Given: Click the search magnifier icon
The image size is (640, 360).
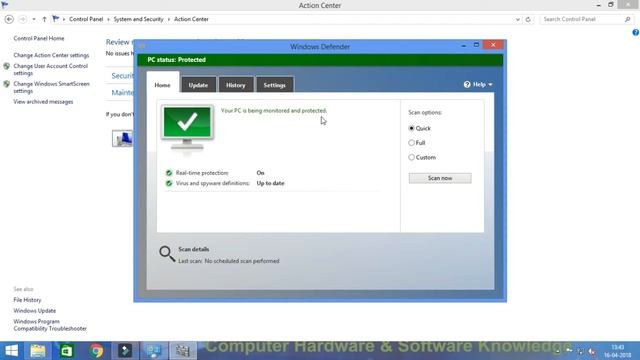Looking at the screenshot, I should pyautogui.click(x=628, y=19).
